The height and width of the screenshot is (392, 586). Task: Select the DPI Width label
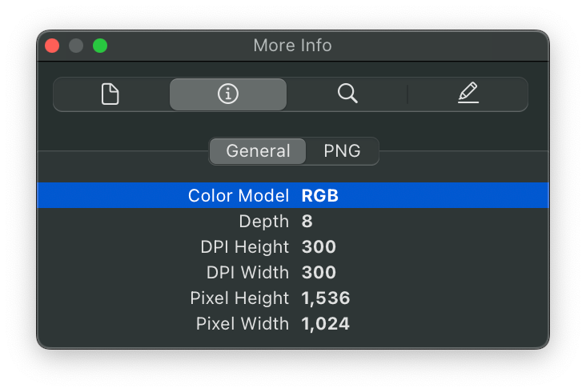point(247,273)
